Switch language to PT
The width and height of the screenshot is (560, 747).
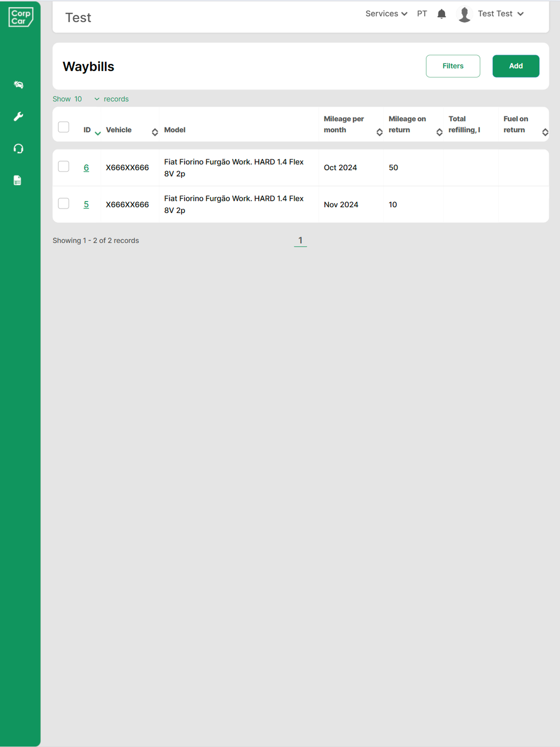tap(422, 14)
